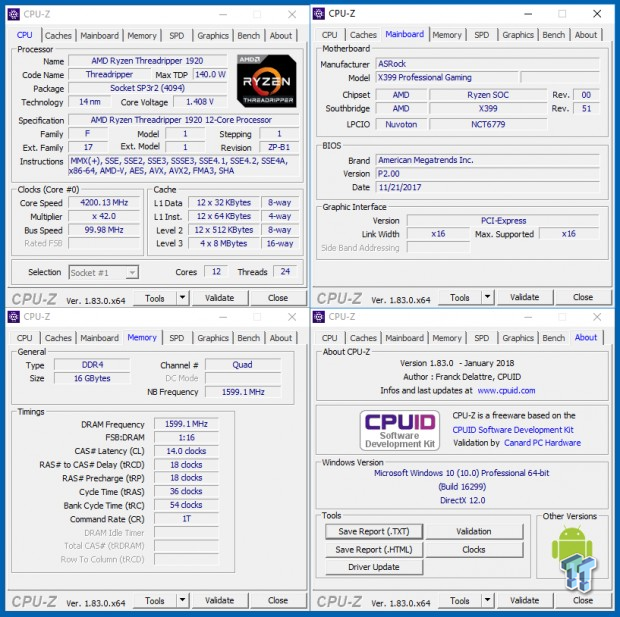Open CPUID Software Development Kit link
The image size is (620, 617).
click(513, 430)
